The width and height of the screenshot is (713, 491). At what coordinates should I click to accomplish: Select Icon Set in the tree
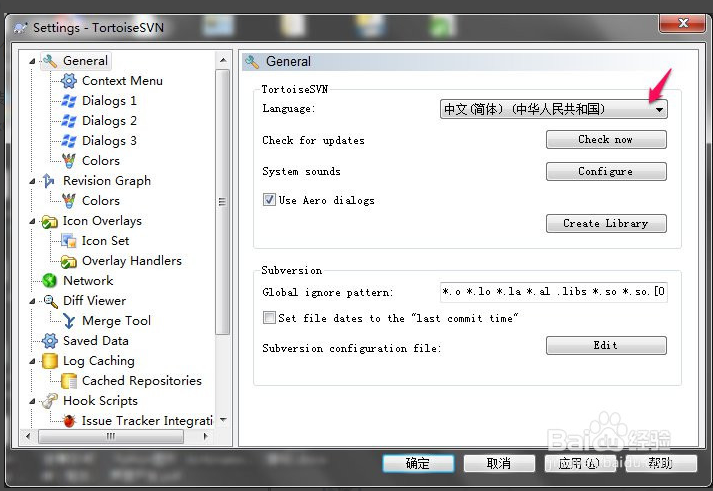click(x=105, y=241)
